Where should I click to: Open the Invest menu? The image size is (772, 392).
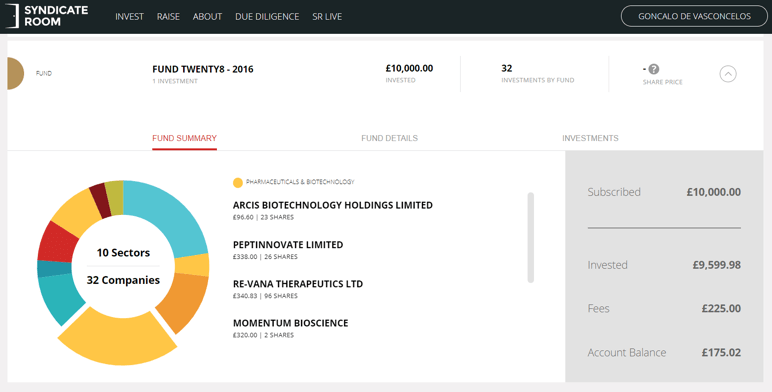click(129, 17)
